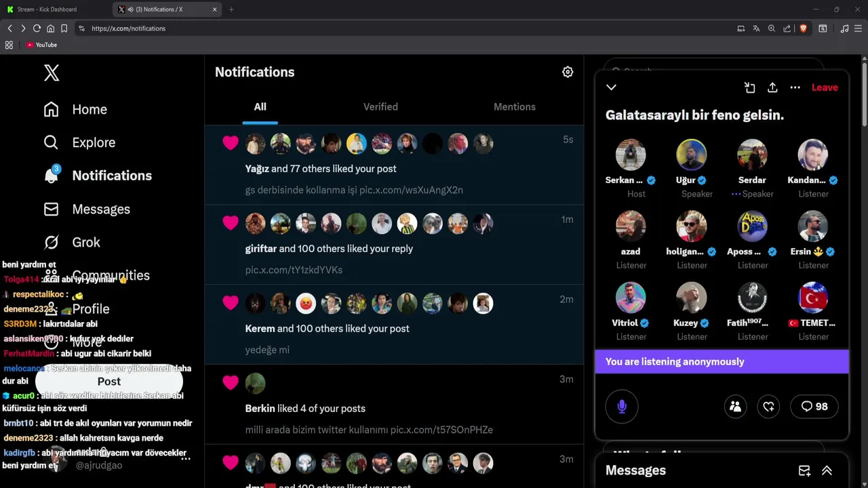Bookmark this page
868x488 pixels.
coord(64,28)
